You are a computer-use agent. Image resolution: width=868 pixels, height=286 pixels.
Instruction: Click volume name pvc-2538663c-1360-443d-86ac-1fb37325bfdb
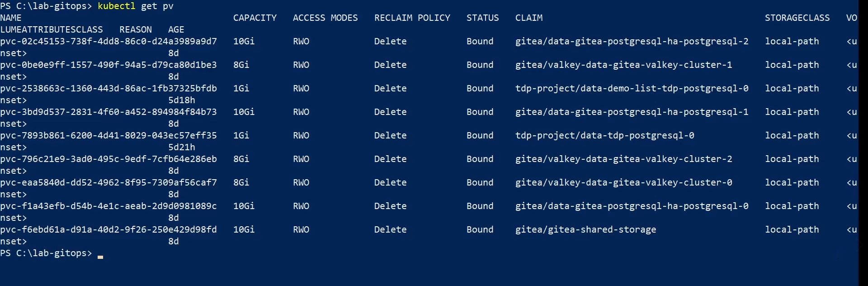[x=108, y=88]
